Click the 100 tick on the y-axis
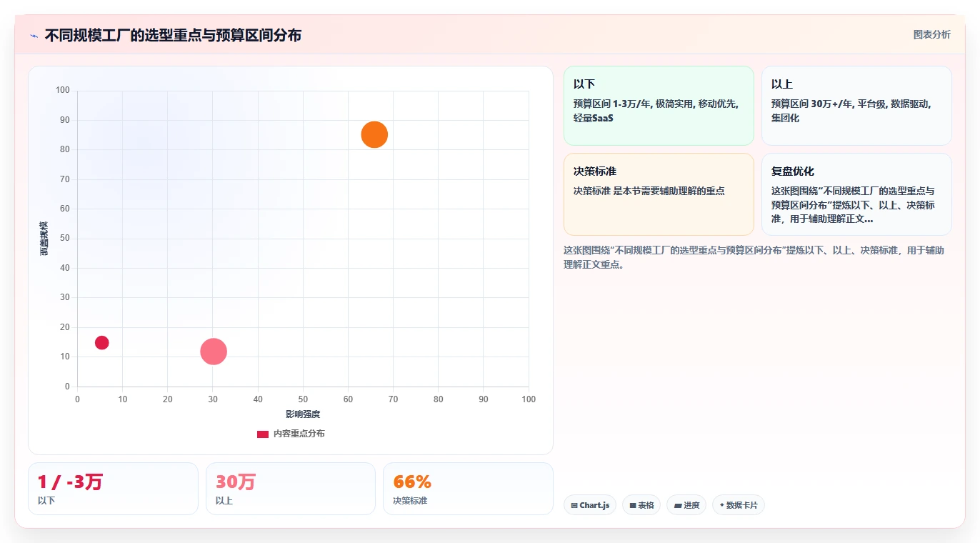The height and width of the screenshot is (543, 980). pyautogui.click(x=63, y=90)
